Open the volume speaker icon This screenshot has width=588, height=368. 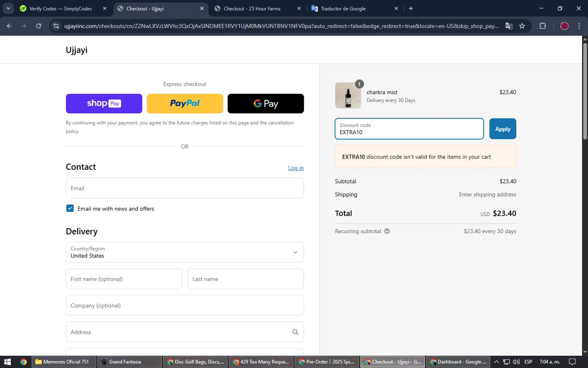516,362
